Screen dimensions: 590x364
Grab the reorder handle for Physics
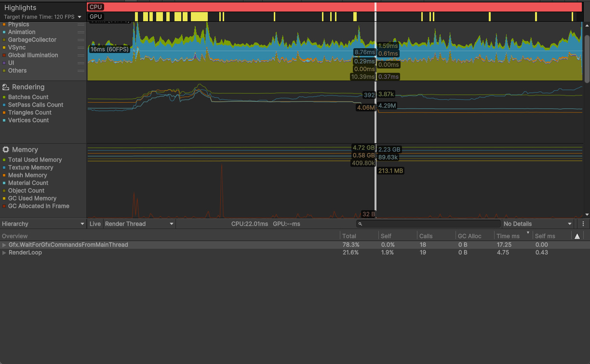[x=81, y=25]
